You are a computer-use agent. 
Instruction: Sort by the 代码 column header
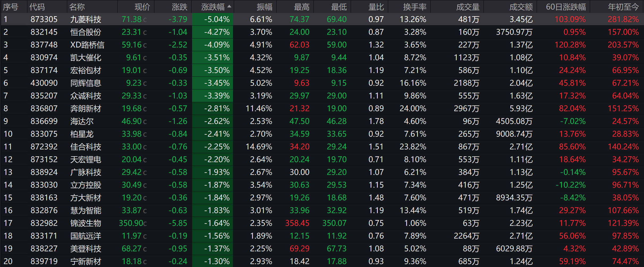click(37, 7)
